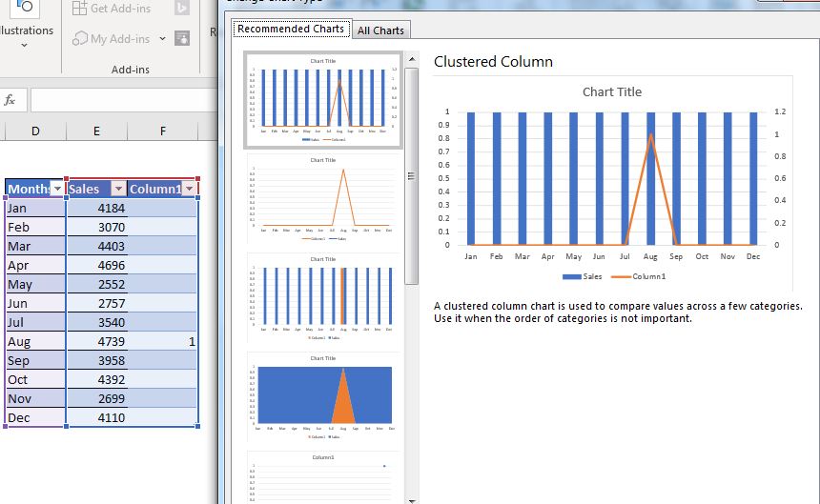The width and height of the screenshot is (820, 504).
Task: Click cell with sales value 4110
Action: click(x=96, y=418)
